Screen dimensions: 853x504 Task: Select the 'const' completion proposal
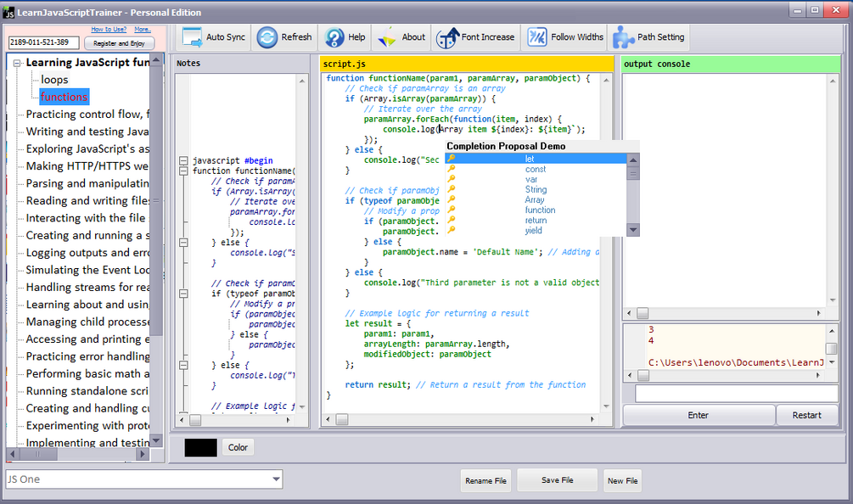pos(536,169)
